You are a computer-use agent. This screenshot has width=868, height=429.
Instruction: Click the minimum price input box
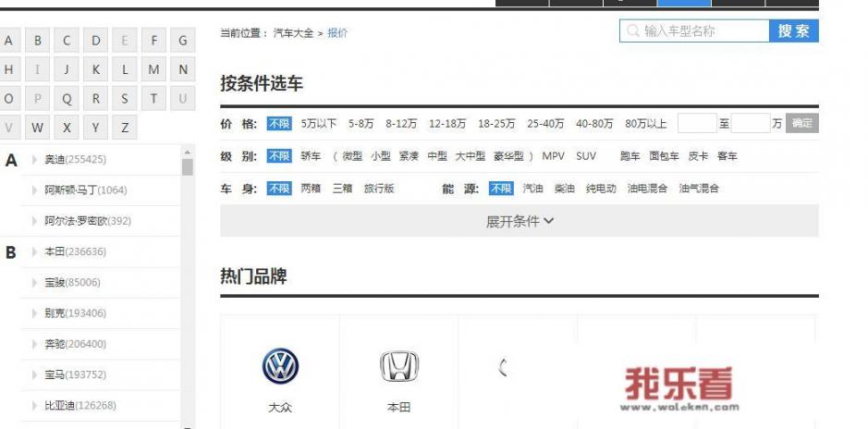(697, 124)
